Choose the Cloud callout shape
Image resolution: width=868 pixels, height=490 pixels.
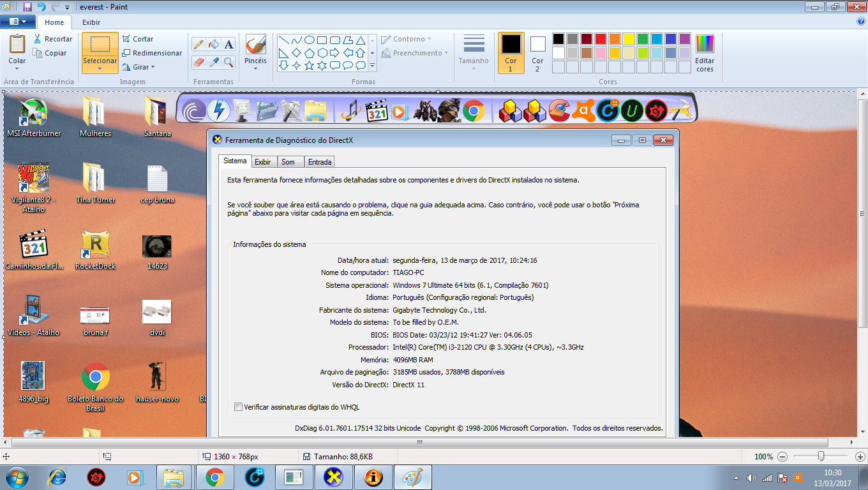[361, 65]
